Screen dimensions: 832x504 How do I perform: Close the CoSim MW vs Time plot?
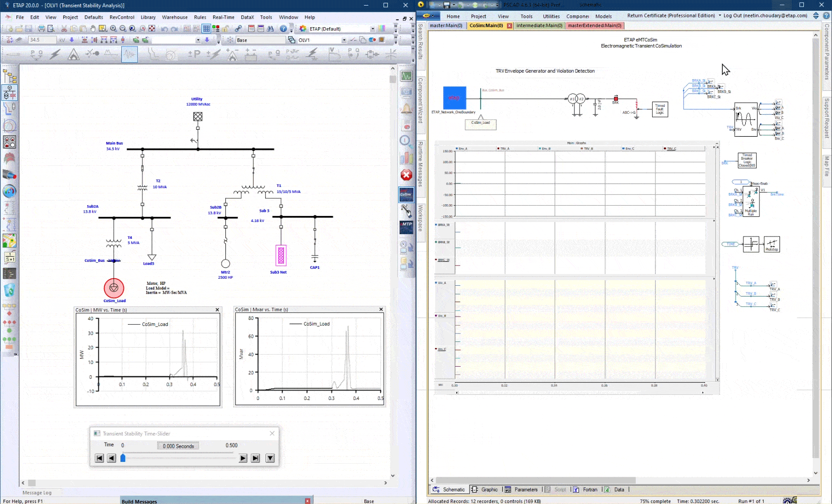point(217,310)
